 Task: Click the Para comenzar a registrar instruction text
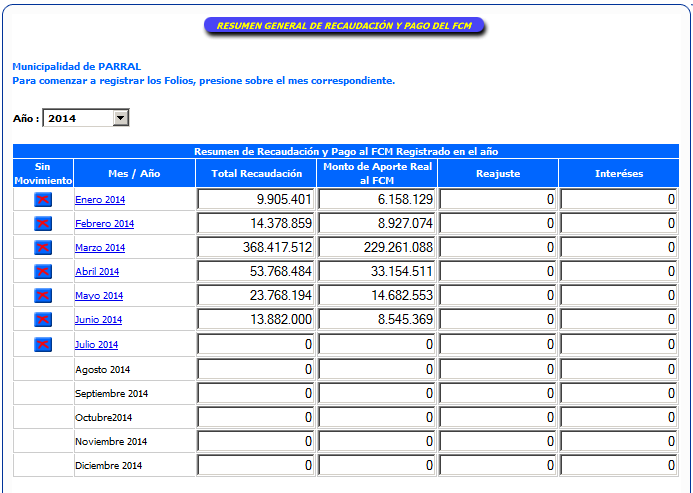click(203, 81)
